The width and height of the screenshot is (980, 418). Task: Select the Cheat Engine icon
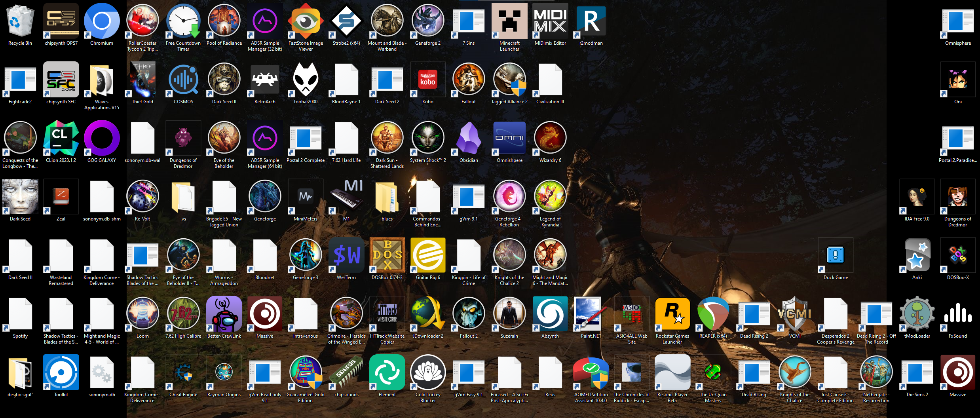click(183, 372)
